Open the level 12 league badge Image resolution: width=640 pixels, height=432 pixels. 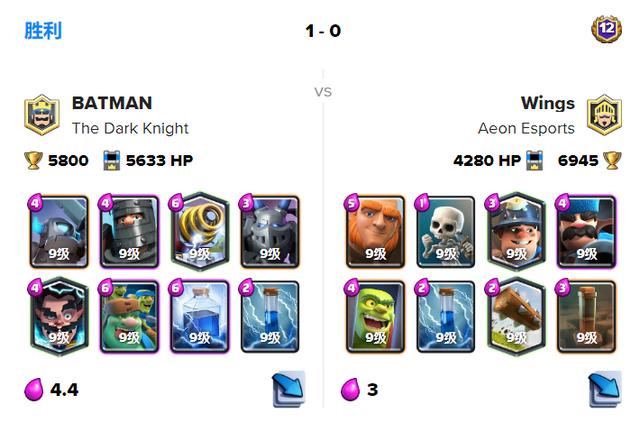tap(607, 29)
